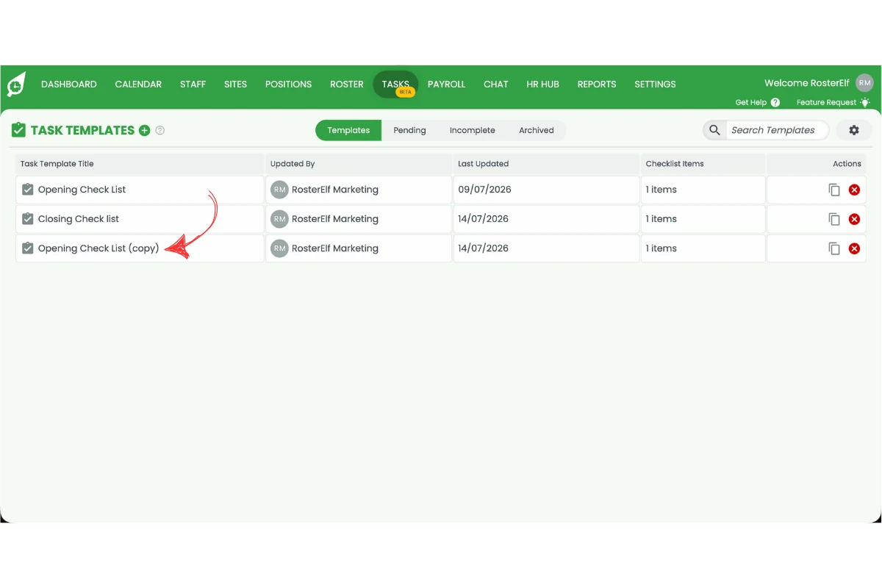Click the Welcome RosterElf text
Screen dimensions: 882x588
[807, 83]
